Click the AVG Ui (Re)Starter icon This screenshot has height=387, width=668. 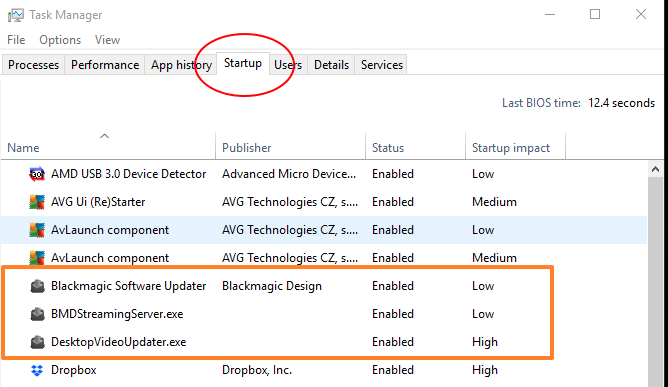click(37, 202)
